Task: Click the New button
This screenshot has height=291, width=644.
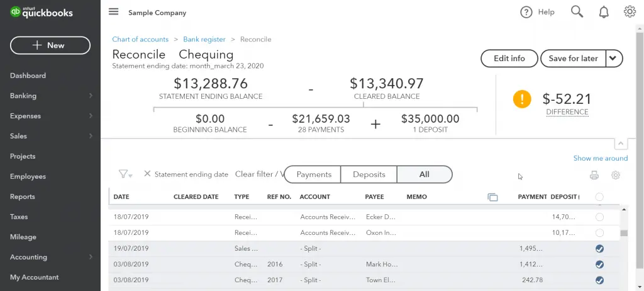Action: coord(50,45)
